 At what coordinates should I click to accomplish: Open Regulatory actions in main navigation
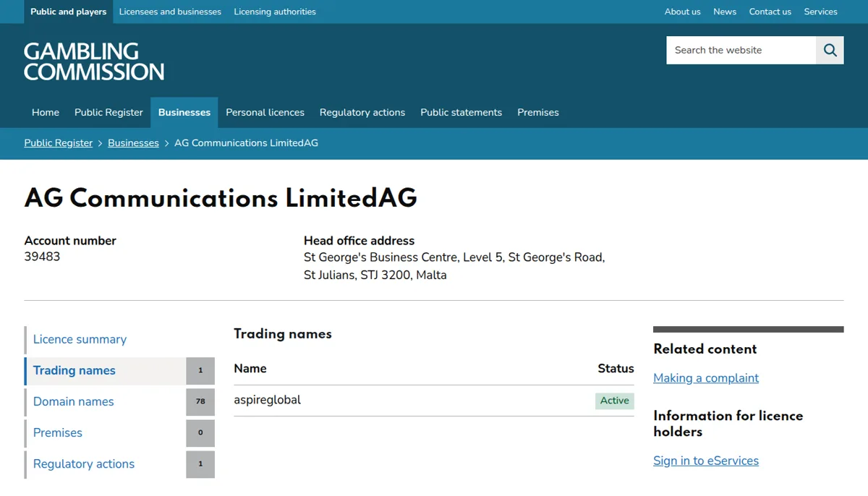pos(362,112)
